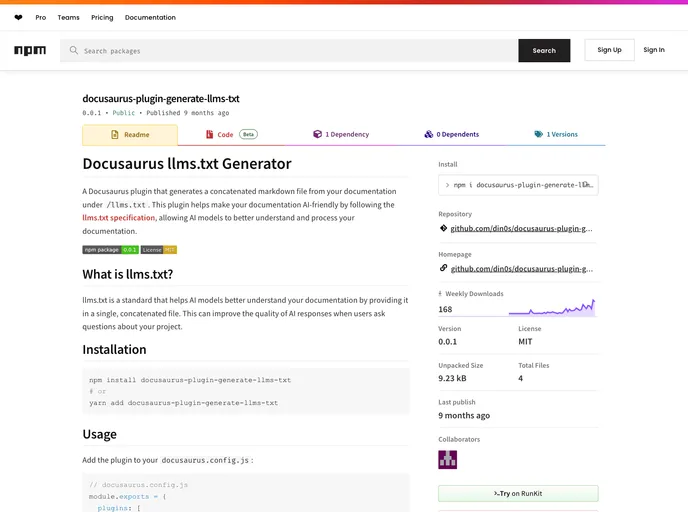Click the Docusaurus llms.txt Generator heading
The image size is (688, 512).
coord(187,164)
